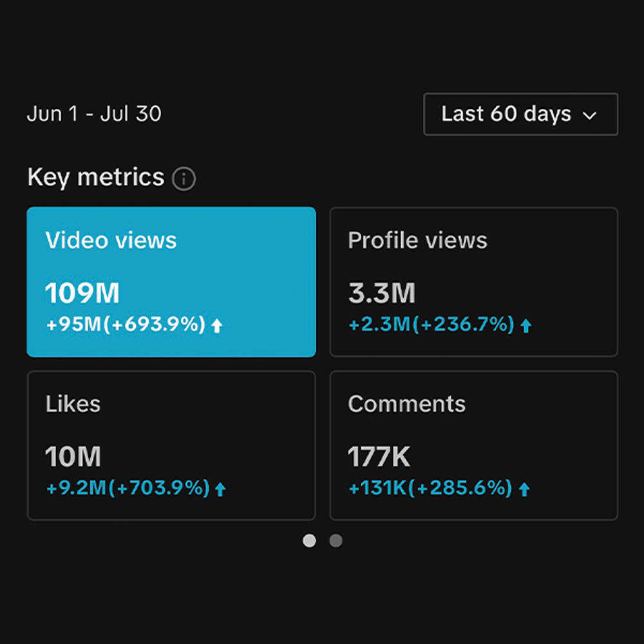Click the 109M video views value

(82, 294)
